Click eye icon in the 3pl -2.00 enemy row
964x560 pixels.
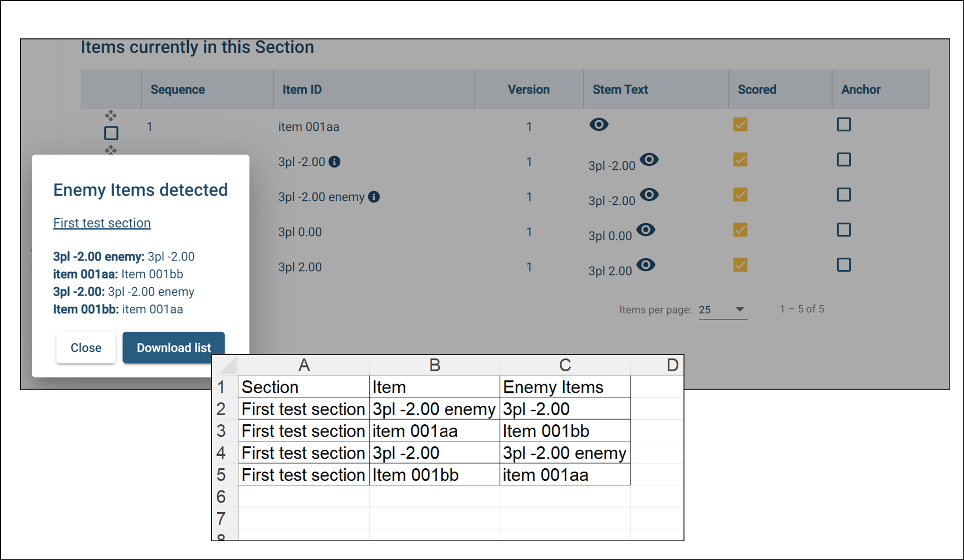click(x=649, y=195)
